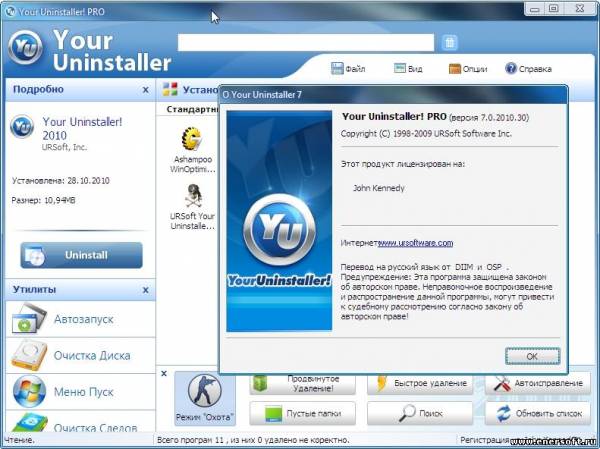Screen dimensions: 600x449
Task: Open the Опции menu
Action: click(468, 69)
